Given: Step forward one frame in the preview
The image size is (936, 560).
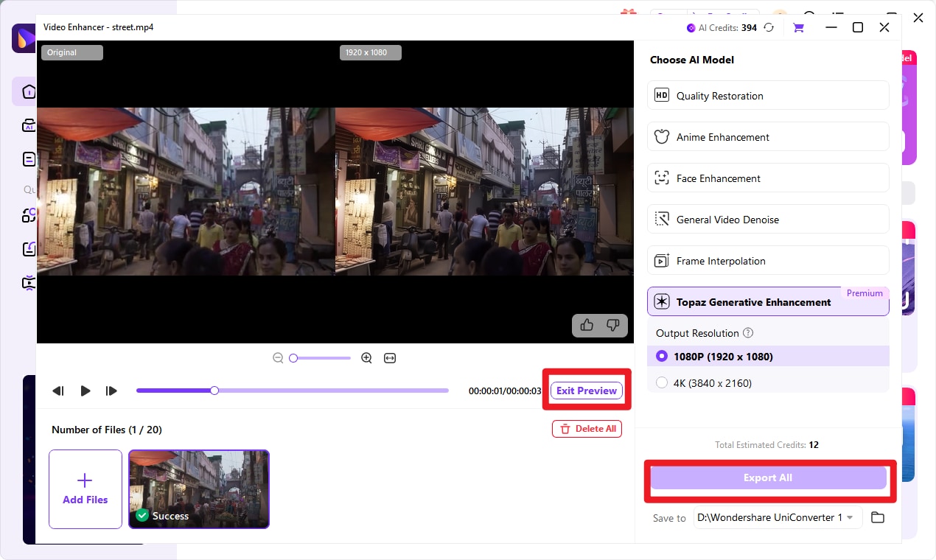Looking at the screenshot, I should (x=111, y=391).
